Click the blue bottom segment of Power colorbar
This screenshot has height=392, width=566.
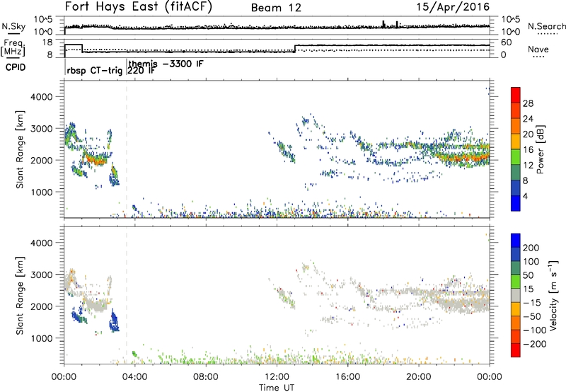point(516,203)
